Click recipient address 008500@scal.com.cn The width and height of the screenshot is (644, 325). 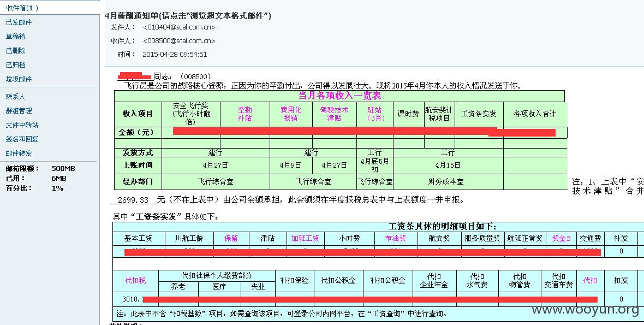179,40
